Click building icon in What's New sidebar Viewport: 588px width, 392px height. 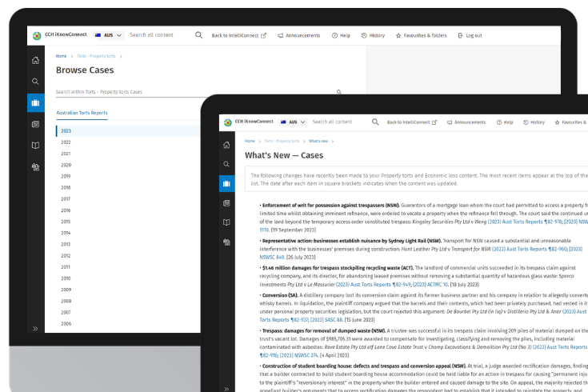pyautogui.click(x=227, y=242)
